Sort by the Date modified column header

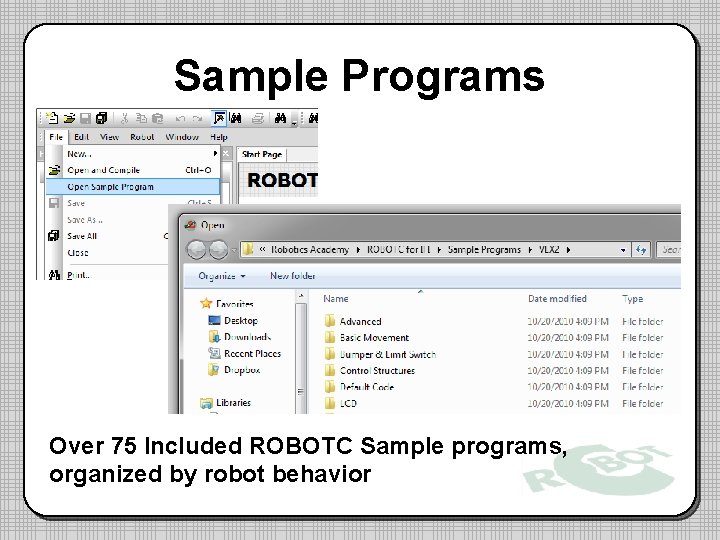[x=557, y=298]
